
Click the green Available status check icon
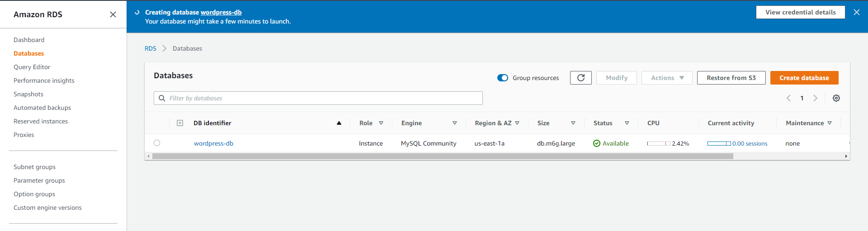(x=597, y=143)
